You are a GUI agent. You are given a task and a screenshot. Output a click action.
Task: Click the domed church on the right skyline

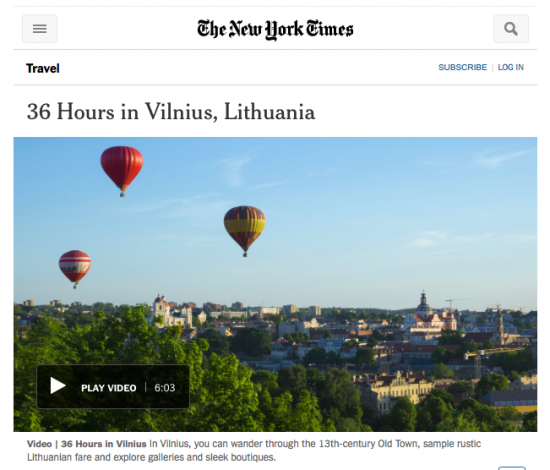coord(424,304)
